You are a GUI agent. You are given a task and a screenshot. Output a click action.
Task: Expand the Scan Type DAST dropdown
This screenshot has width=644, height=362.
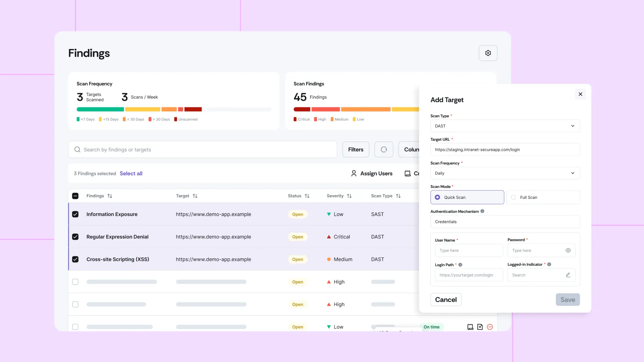tap(505, 126)
